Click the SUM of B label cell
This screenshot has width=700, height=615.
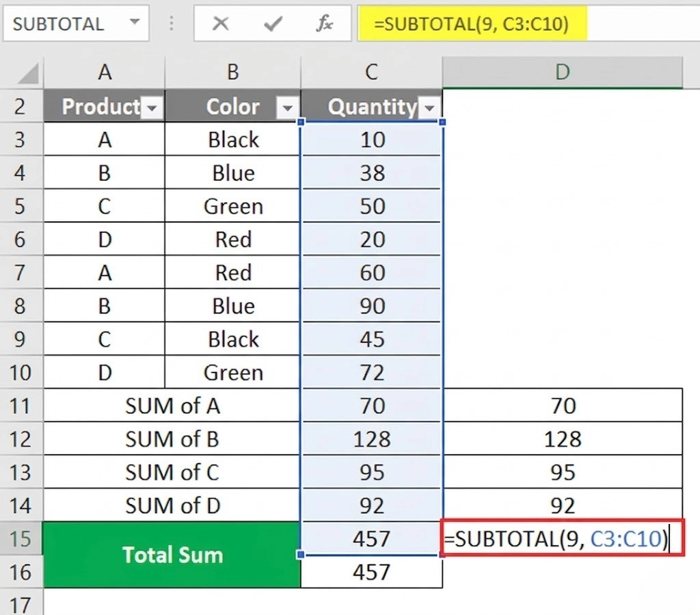tap(172, 439)
